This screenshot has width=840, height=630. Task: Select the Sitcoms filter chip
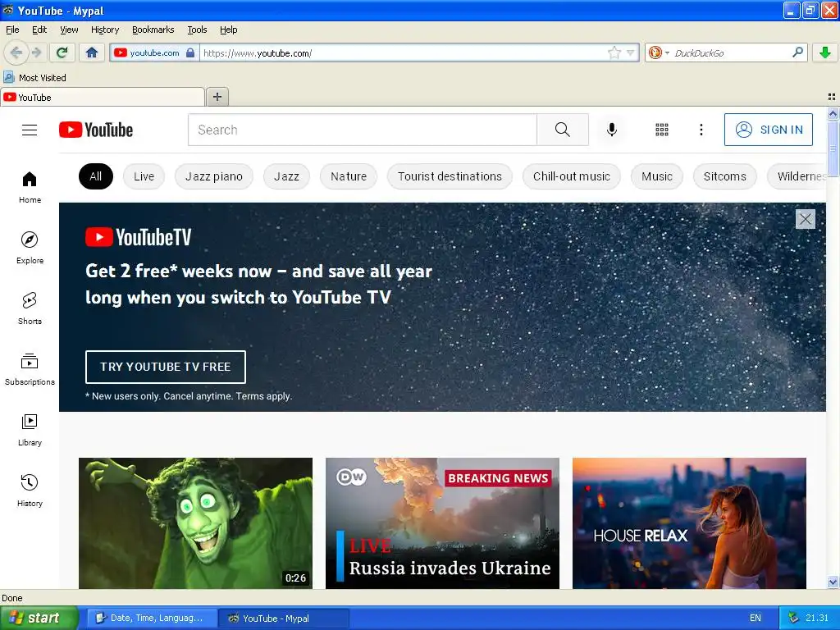(725, 176)
